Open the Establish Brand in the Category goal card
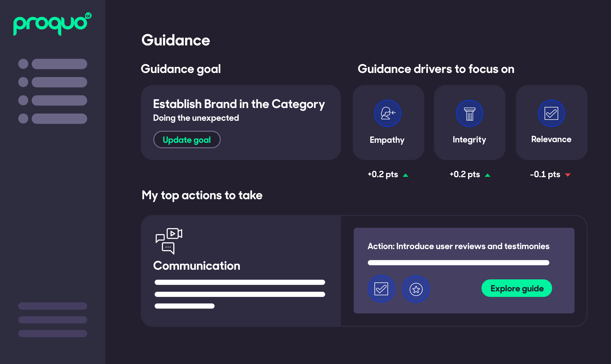Screen dimensions: 611x364 pyautogui.click(x=239, y=104)
